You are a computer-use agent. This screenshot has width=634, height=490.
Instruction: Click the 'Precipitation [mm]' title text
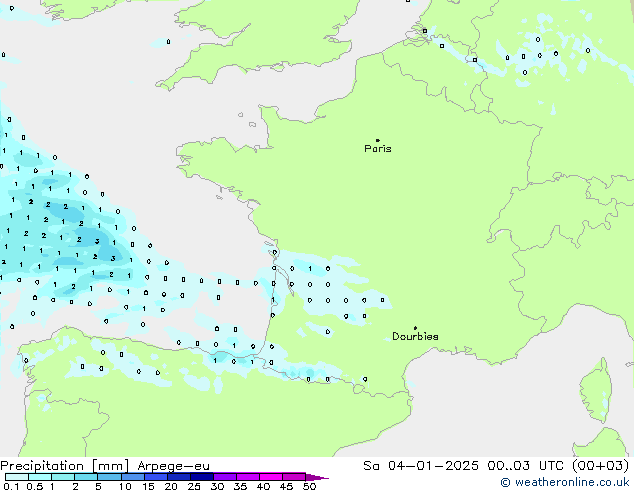coord(65,466)
